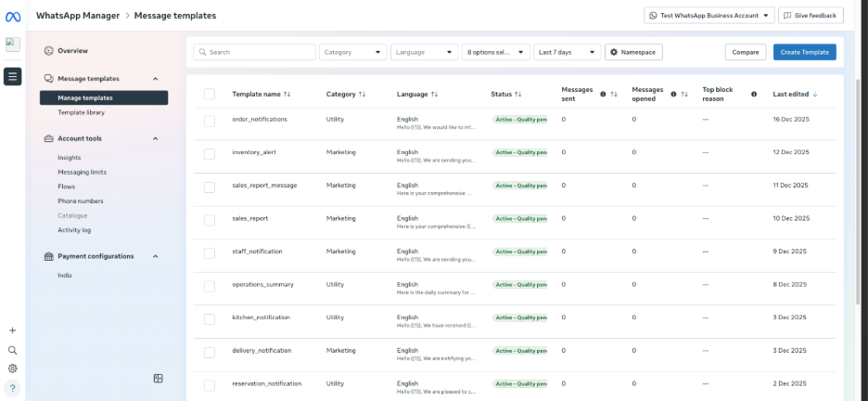The image size is (868, 401).
Task: Check the kitchen_notification row checkbox
Action: 210,319
